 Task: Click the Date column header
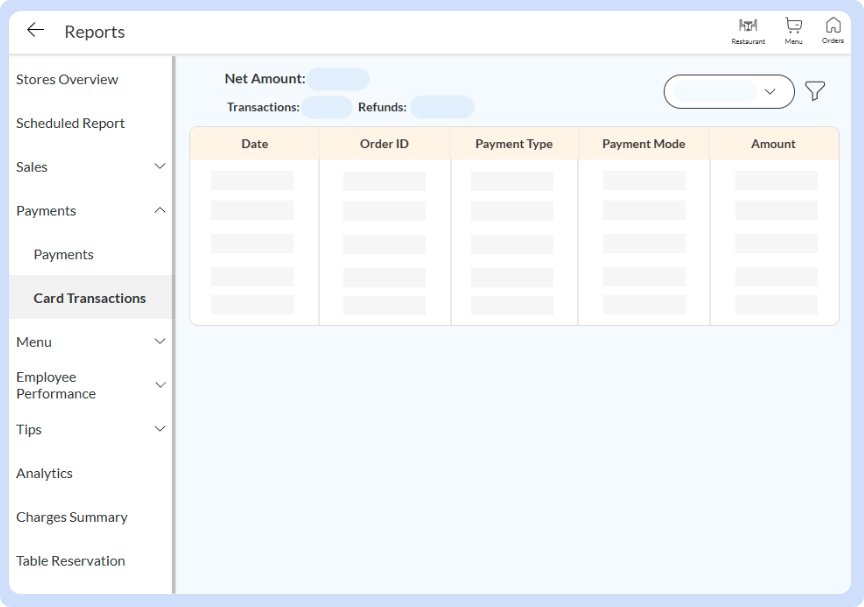point(254,144)
